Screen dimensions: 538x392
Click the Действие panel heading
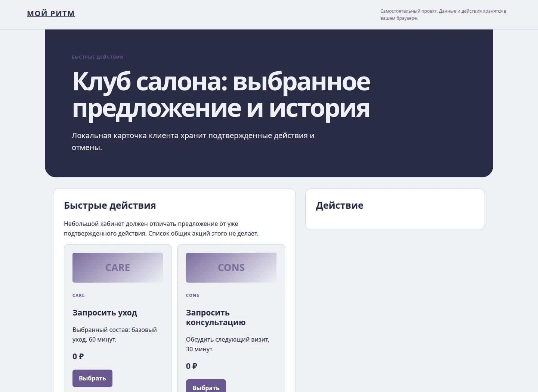[340, 206]
